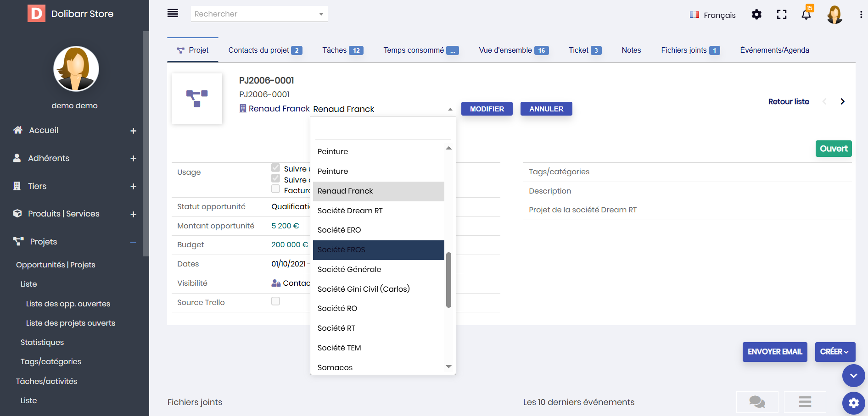Viewport: 868px width, 416px height.
Task: Open the CRÉER dropdown button
Action: [834, 352]
